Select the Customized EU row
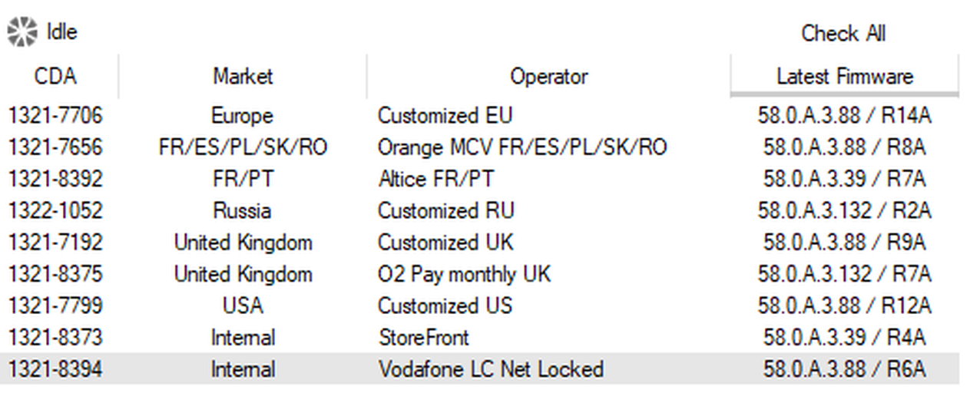The height and width of the screenshot is (403, 980). click(445, 116)
